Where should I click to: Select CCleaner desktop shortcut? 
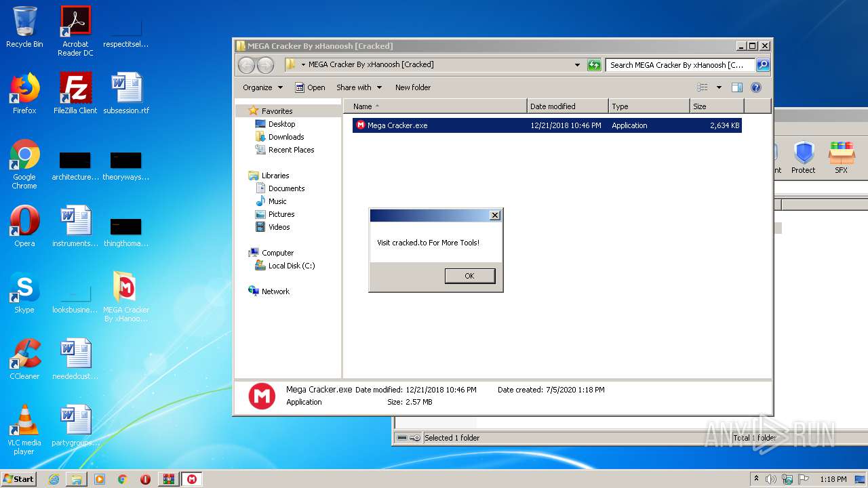pos(24,360)
